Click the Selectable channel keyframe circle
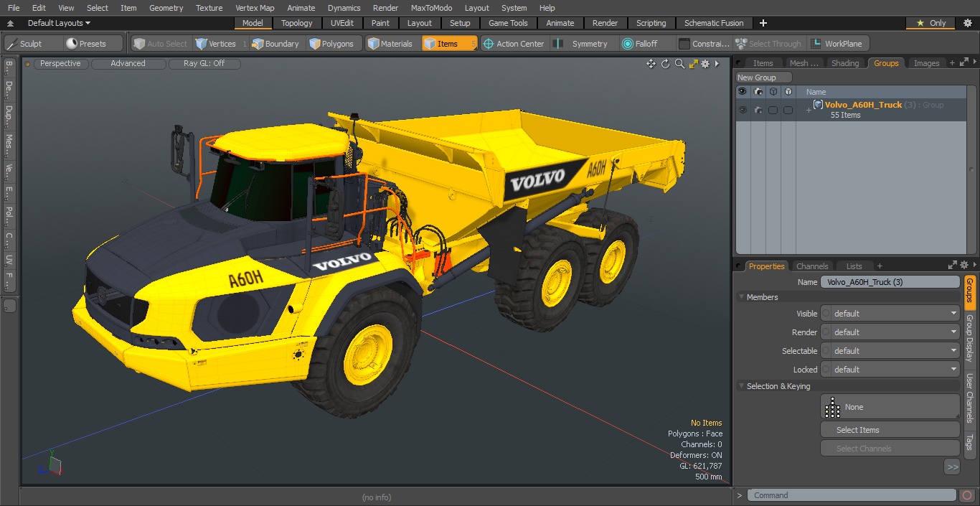The height and width of the screenshot is (506, 980). [x=826, y=351]
